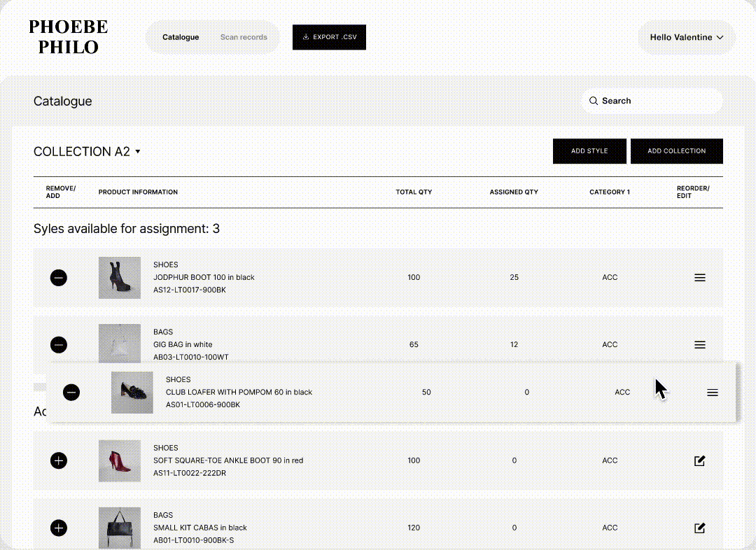Click the search magnifier icon
The height and width of the screenshot is (550, 756).
[594, 101]
